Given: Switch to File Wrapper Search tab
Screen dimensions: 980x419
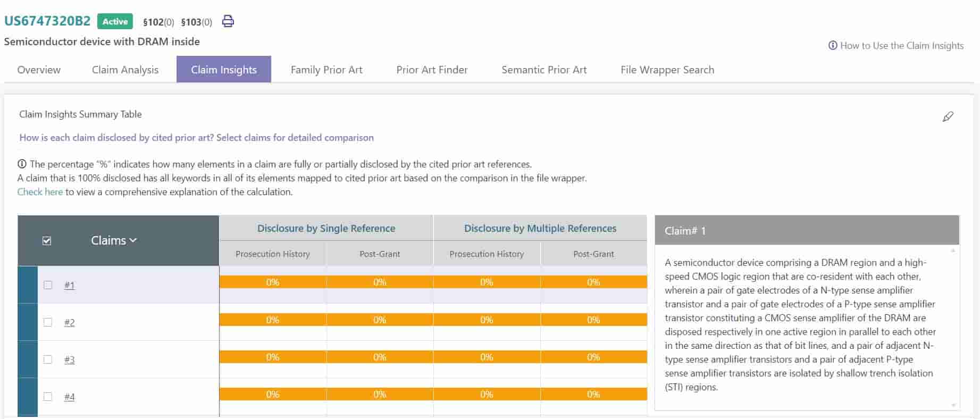Looking at the screenshot, I should tap(667, 70).
